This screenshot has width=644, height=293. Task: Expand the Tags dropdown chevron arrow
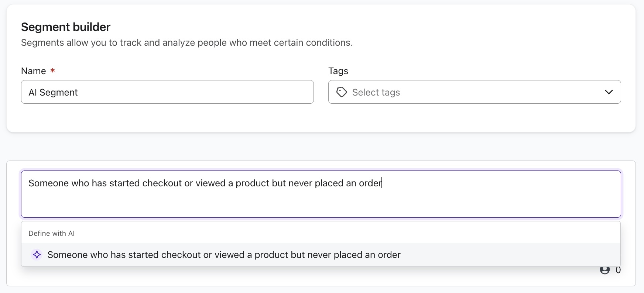(x=609, y=92)
